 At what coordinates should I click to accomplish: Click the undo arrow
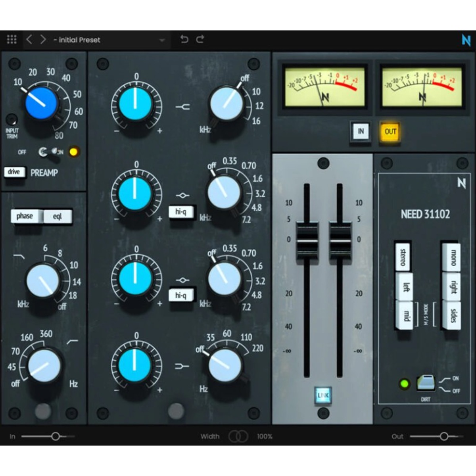point(184,39)
